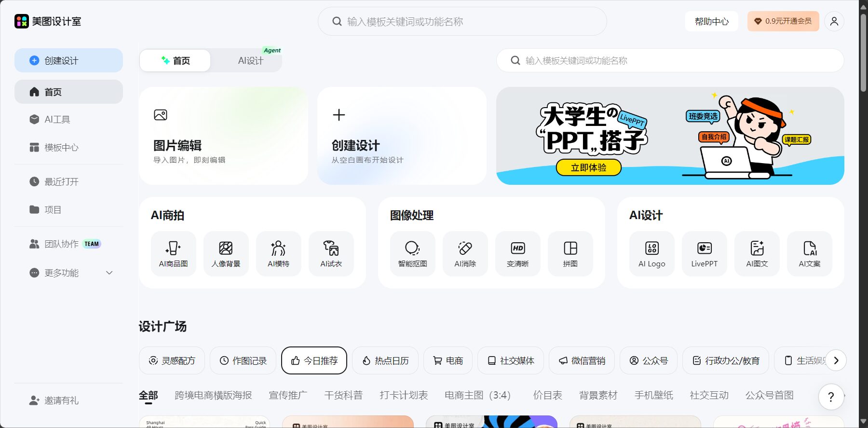Focus the search field beside AI设计 tab
The width and height of the screenshot is (868, 428).
pyautogui.click(x=670, y=60)
